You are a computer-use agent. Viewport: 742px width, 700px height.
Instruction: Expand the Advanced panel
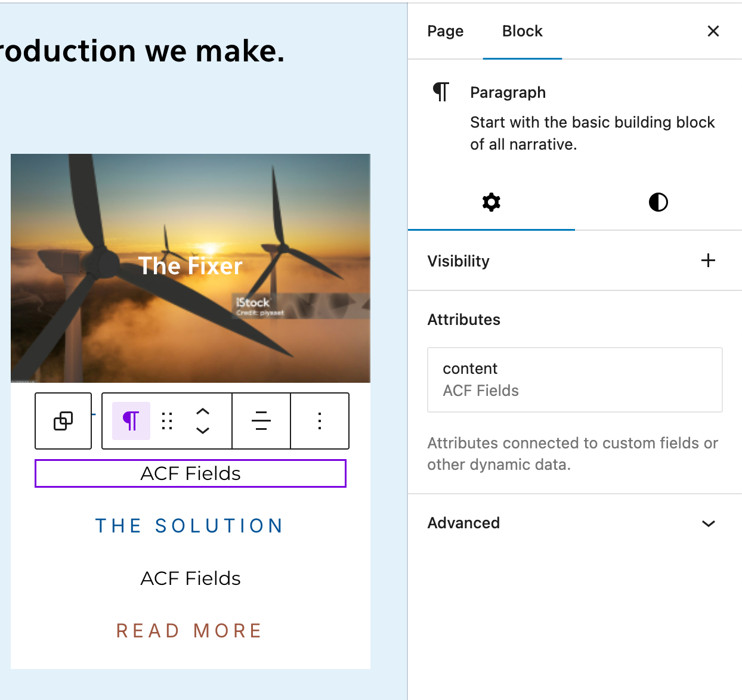[x=575, y=523]
